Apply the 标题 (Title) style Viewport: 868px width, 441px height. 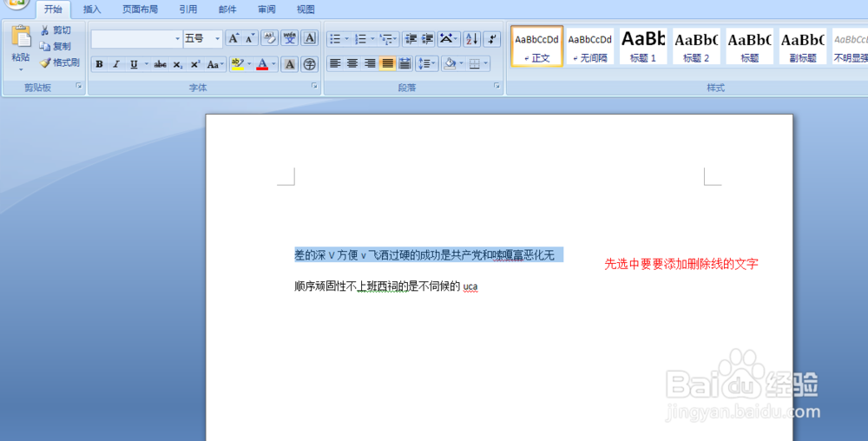click(750, 46)
